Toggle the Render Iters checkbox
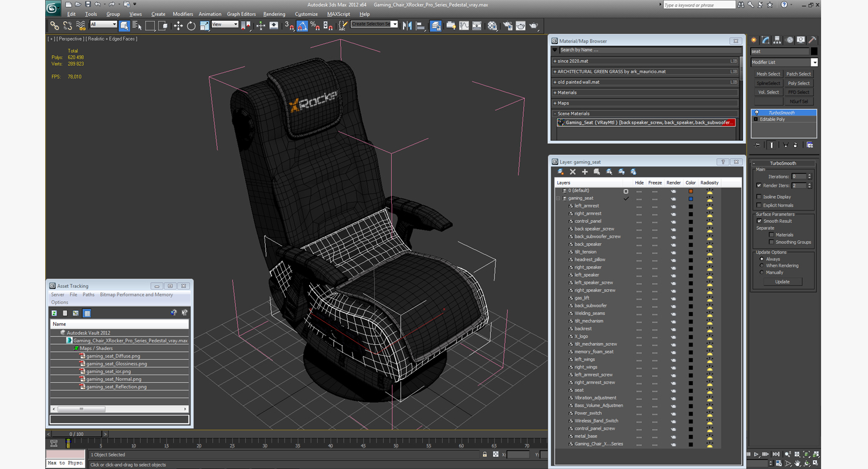868x469 pixels. [759, 185]
